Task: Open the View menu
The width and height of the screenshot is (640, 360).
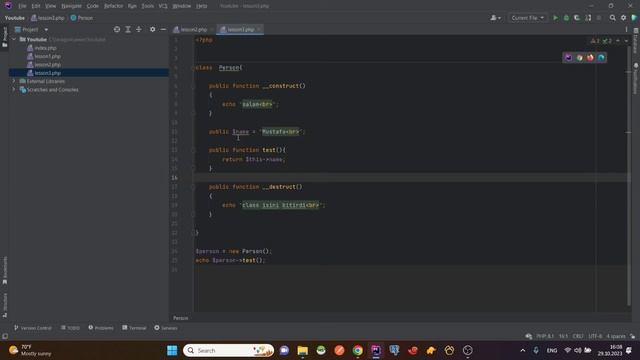Action: [51, 6]
